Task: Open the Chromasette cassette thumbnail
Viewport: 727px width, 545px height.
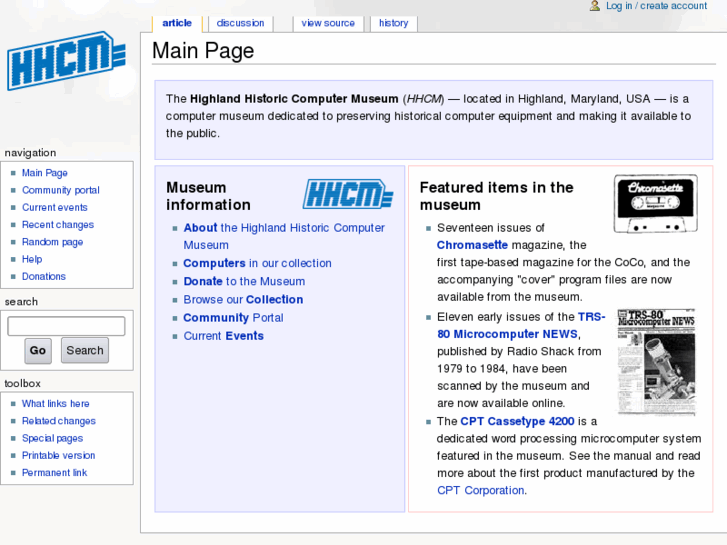Action: 656,204
